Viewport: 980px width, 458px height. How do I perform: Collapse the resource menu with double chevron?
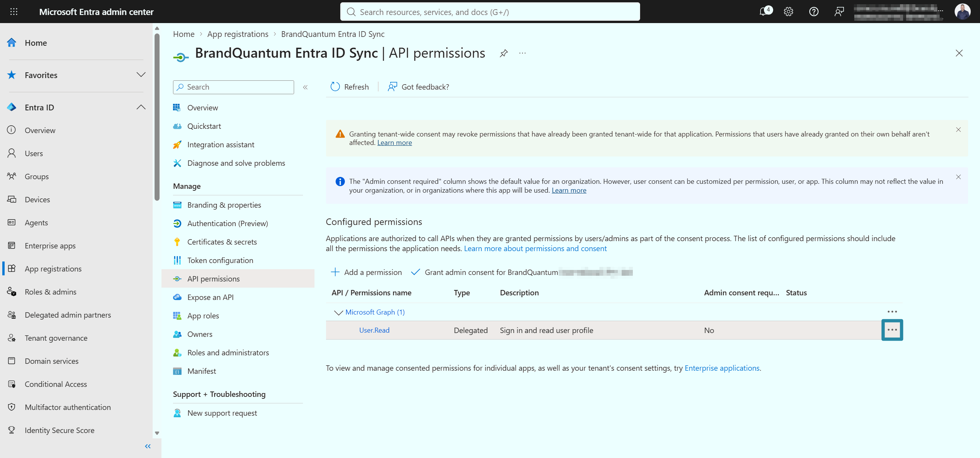click(305, 87)
